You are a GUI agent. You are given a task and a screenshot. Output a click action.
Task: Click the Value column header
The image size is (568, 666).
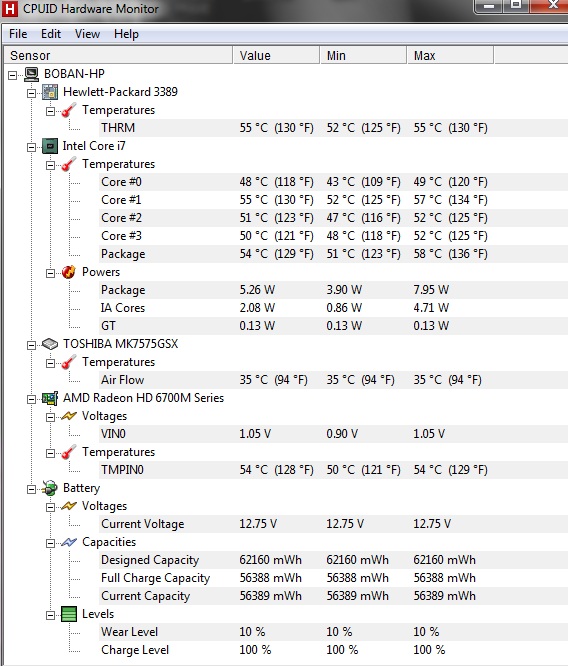[276, 56]
